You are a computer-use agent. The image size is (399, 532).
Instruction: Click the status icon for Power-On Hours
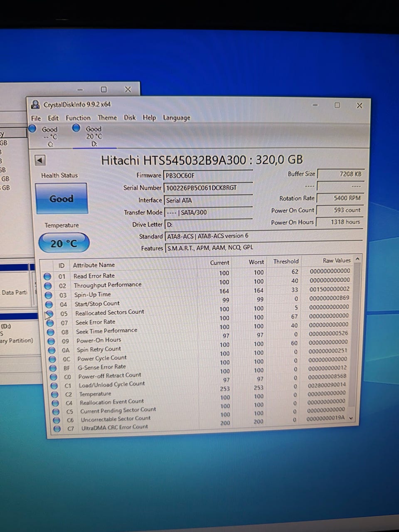point(52,341)
